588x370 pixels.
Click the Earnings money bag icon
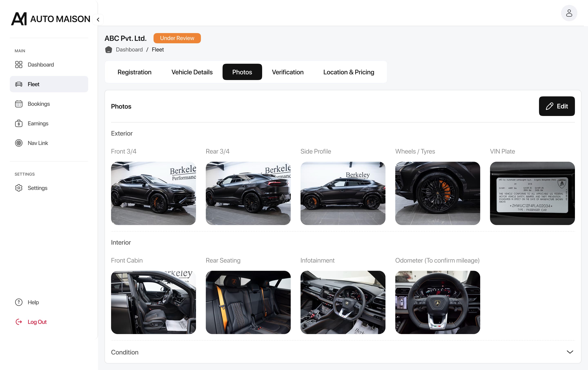pyautogui.click(x=19, y=123)
